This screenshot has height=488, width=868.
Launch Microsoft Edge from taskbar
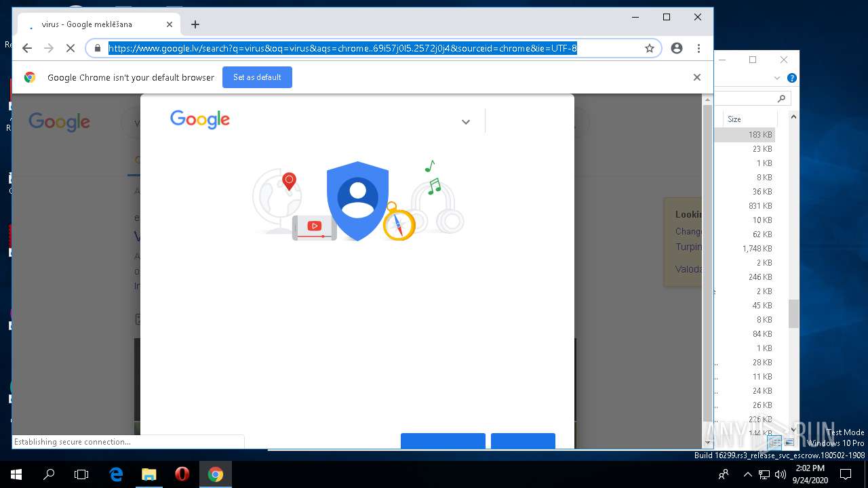(116, 474)
